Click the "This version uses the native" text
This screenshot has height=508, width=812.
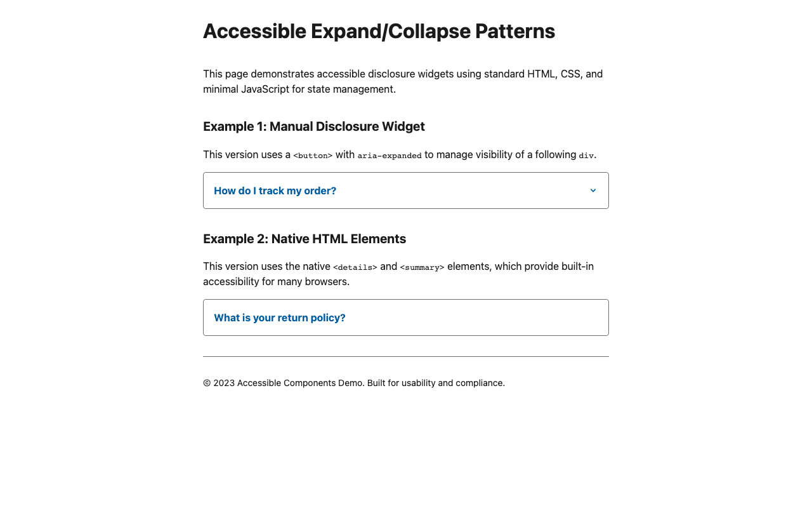[266, 266]
